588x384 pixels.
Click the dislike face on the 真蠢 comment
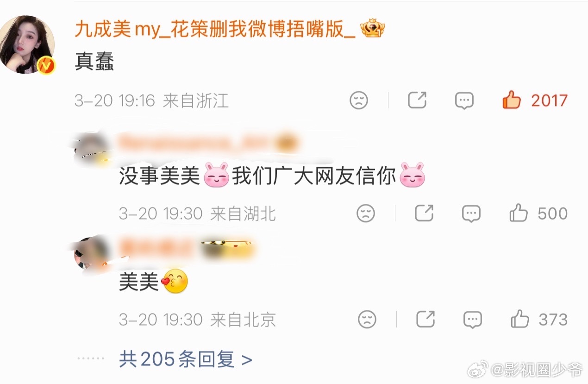click(358, 100)
